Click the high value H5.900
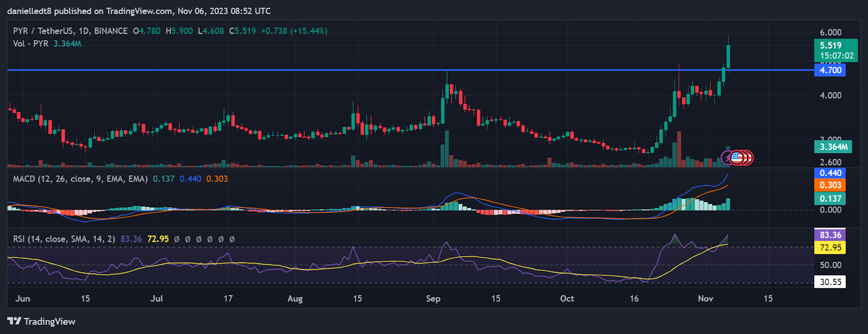The height and width of the screenshot is (334, 868). pyautogui.click(x=179, y=31)
